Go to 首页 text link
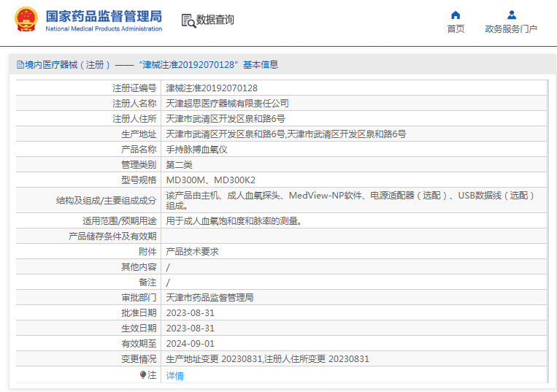Viewport: 557px width, 392px height. pos(456,28)
